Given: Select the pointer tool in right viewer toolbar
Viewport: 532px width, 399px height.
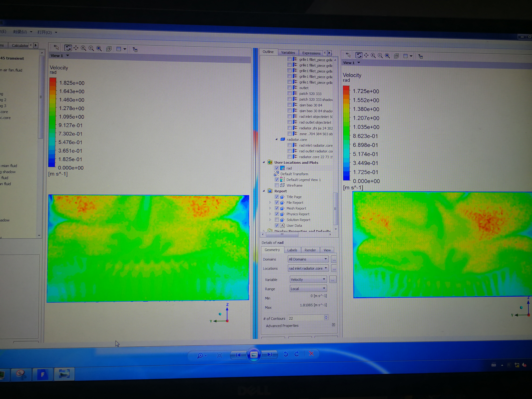Looking at the screenshot, I should click(348, 55).
